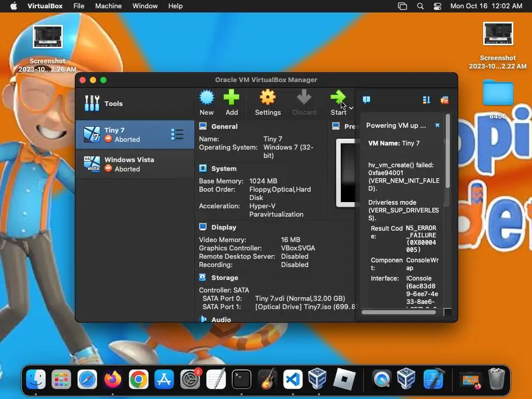Image resolution: width=532 pixels, height=399 pixels.
Task: Click the General section monitor icon
Action: coord(203,126)
